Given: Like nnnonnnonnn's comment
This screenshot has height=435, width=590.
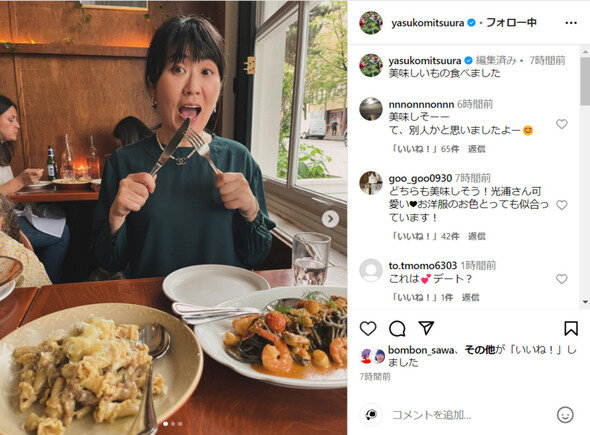Looking at the screenshot, I should pos(561,124).
